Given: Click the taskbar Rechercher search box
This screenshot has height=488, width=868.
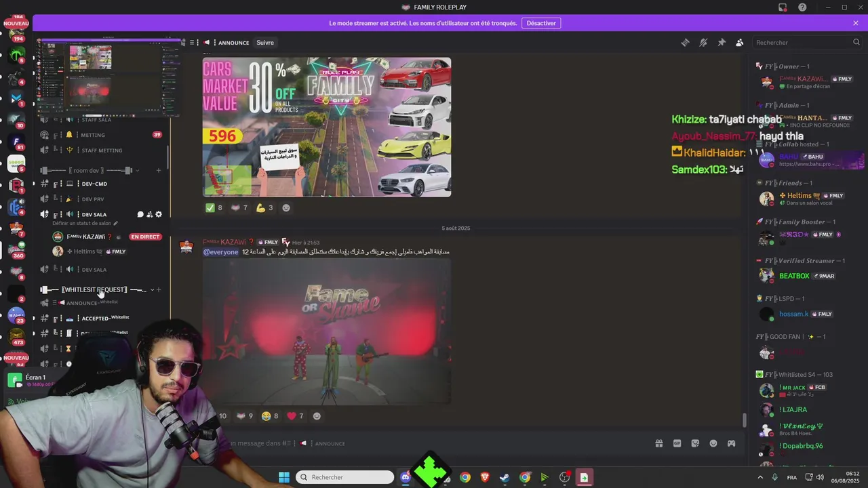Looking at the screenshot, I should pyautogui.click(x=344, y=477).
